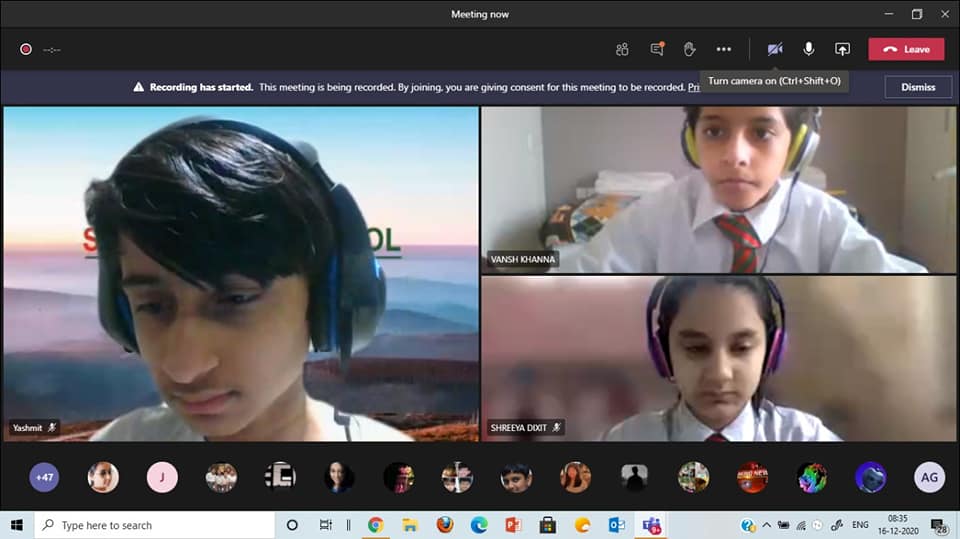Raise your hand in the meeting
960x539 pixels.
(689, 49)
